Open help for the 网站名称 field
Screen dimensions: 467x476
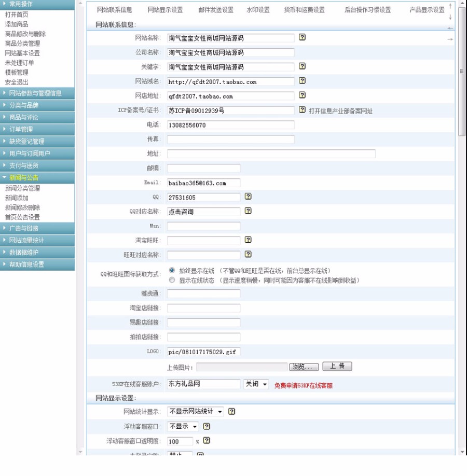pyautogui.click(x=301, y=37)
